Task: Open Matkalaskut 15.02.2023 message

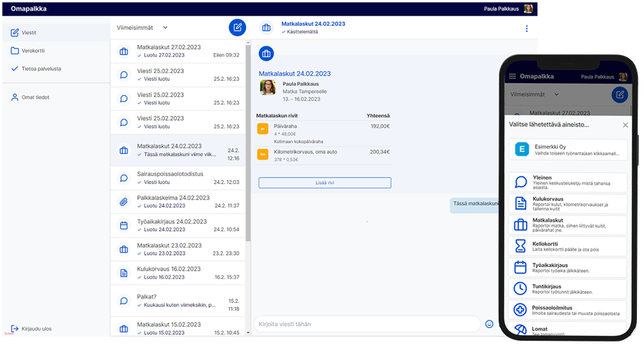Action: 178,328
